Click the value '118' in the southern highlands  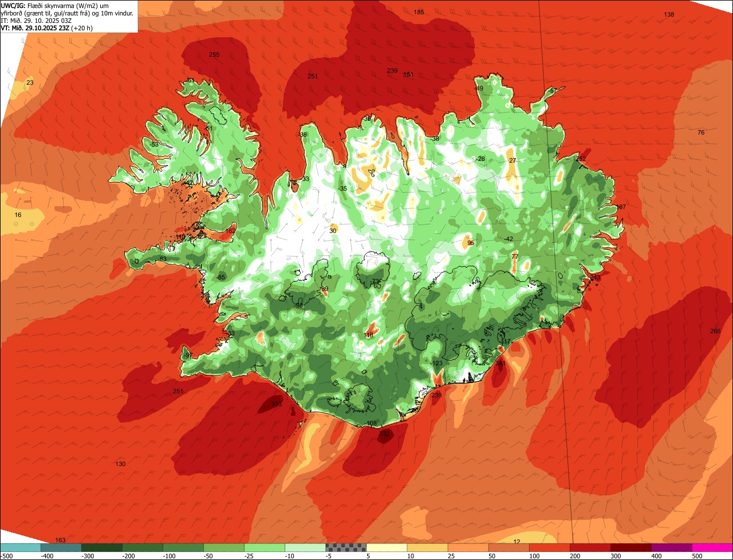point(369,335)
